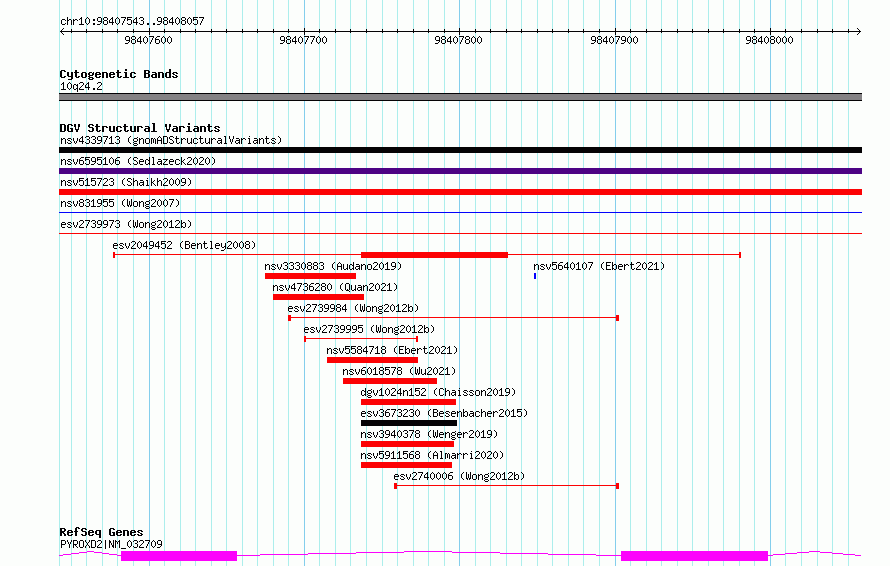
Task: Select the purple nsv6595106 variant bar
Action: 460,171
